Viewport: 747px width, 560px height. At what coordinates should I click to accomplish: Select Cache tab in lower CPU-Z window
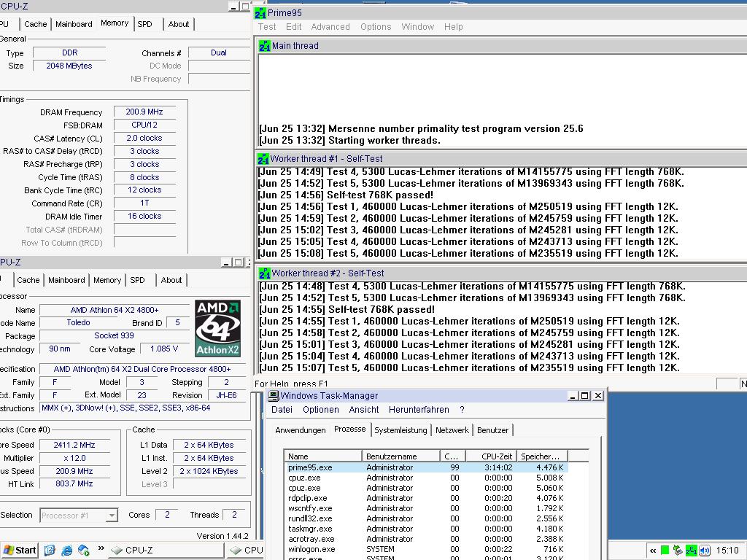pyautogui.click(x=28, y=280)
